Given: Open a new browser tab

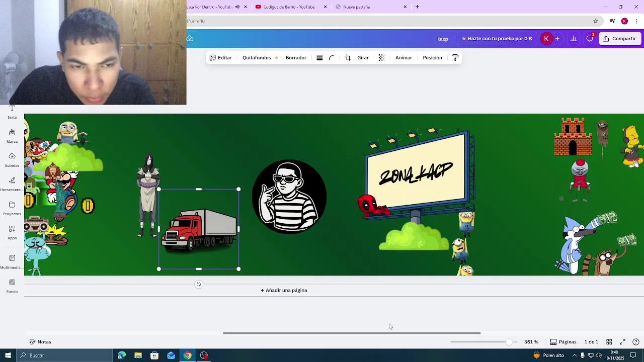Looking at the screenshot, I should [x=417, y=7].
